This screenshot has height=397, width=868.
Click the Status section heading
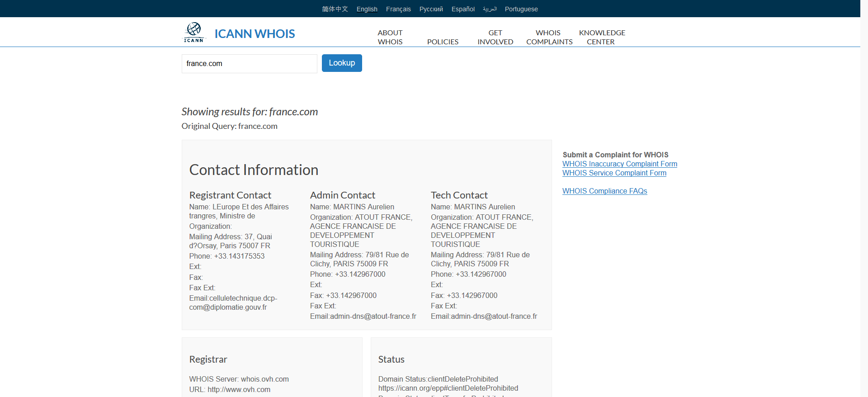391,359
